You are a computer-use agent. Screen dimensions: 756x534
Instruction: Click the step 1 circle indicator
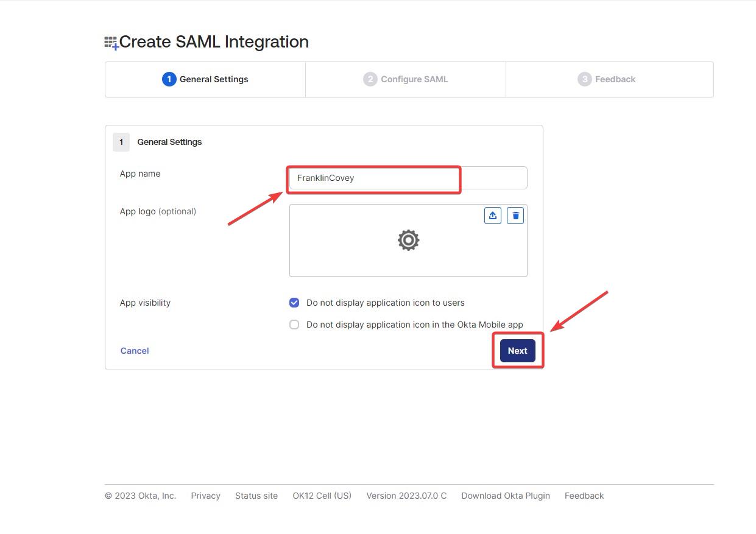[169, 79]
